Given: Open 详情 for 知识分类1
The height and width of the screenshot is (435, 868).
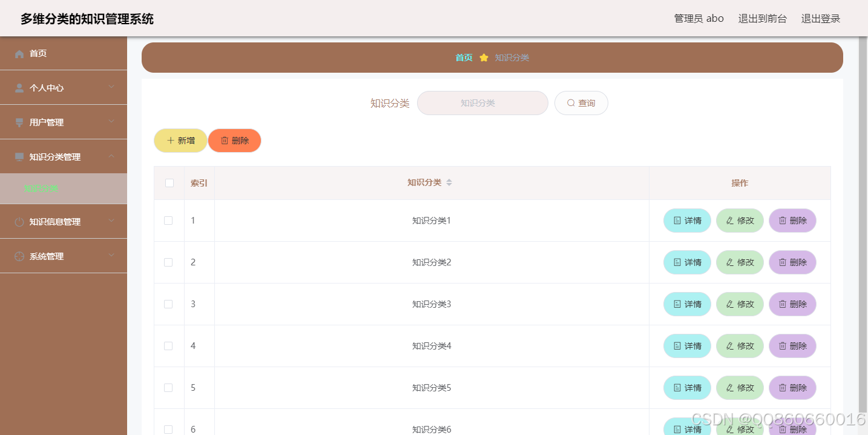Looking at the screenshot, I should tap(687, 221).
